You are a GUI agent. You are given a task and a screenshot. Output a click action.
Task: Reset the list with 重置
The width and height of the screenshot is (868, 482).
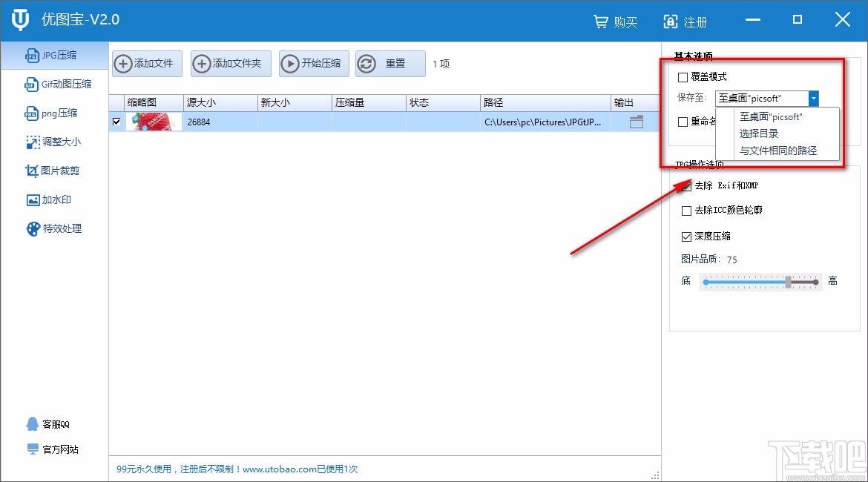[x=390, y=64]
